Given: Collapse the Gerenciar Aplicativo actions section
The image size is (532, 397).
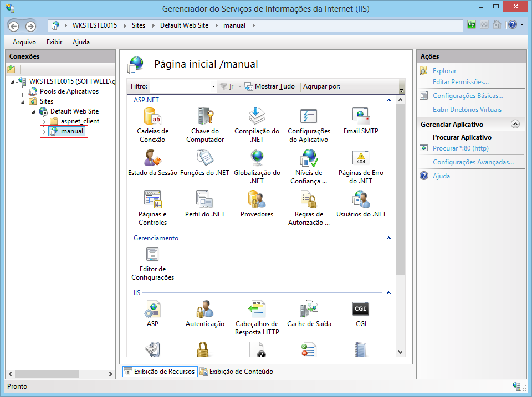Looking at the screenshot, I should click(515, 125).
